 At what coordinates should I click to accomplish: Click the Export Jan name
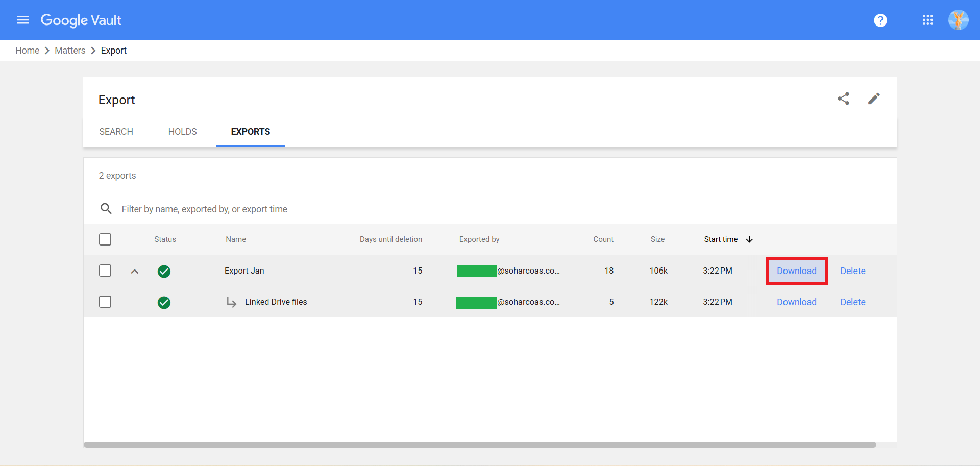tap(244, 271)
